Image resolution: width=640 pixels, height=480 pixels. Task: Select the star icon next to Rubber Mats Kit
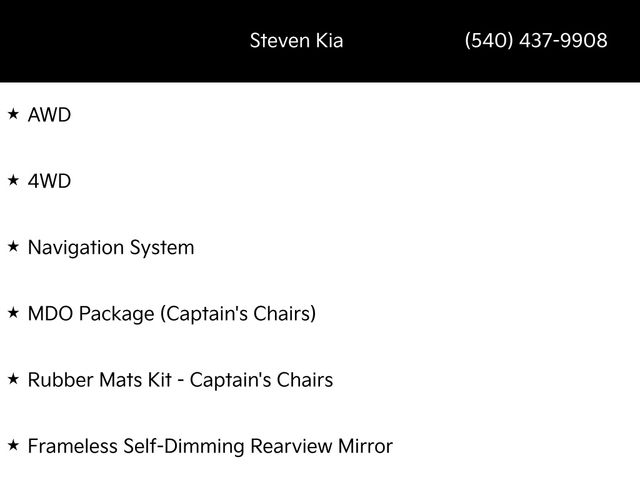point(13,379)
